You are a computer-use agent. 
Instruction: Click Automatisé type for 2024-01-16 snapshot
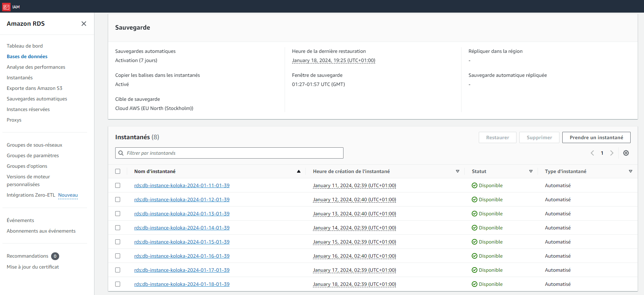[x=558, y=256]
